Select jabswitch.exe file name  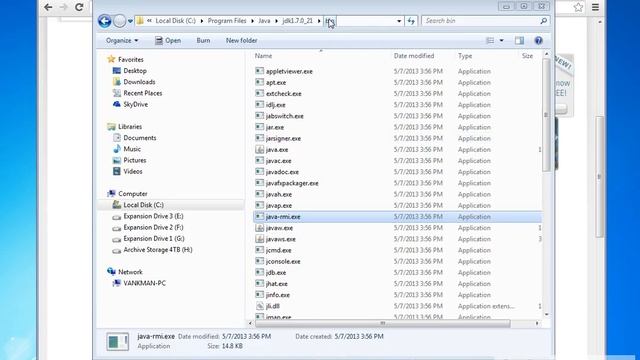284,116
